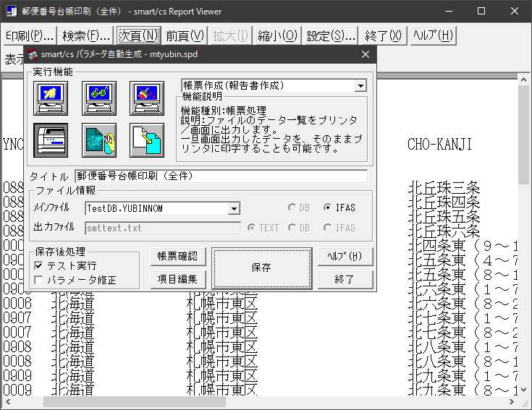Enable the パラメータ修正 checkbox
This screenshot has width=532, height=410.
[39, 279]
